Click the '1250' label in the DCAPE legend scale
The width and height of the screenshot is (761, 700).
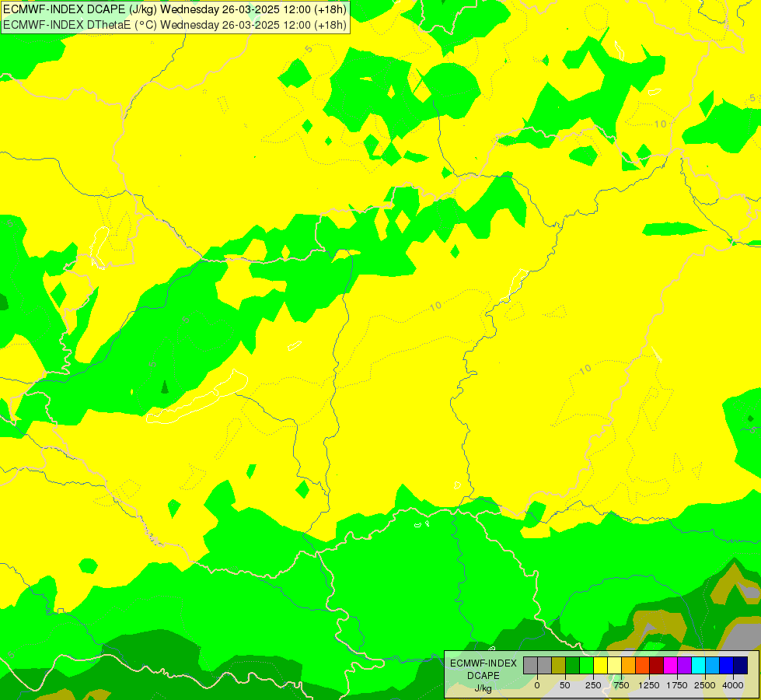tap(649, 685)
